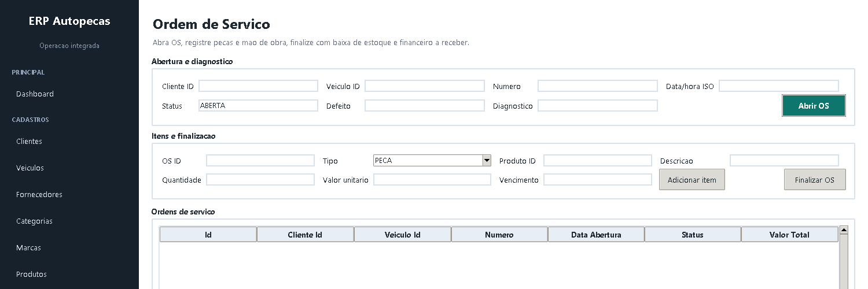Image resolution: width=868 pixels, height=289 pixels.
Task: Click the Status column header in table
Action: tap(693, 235)
